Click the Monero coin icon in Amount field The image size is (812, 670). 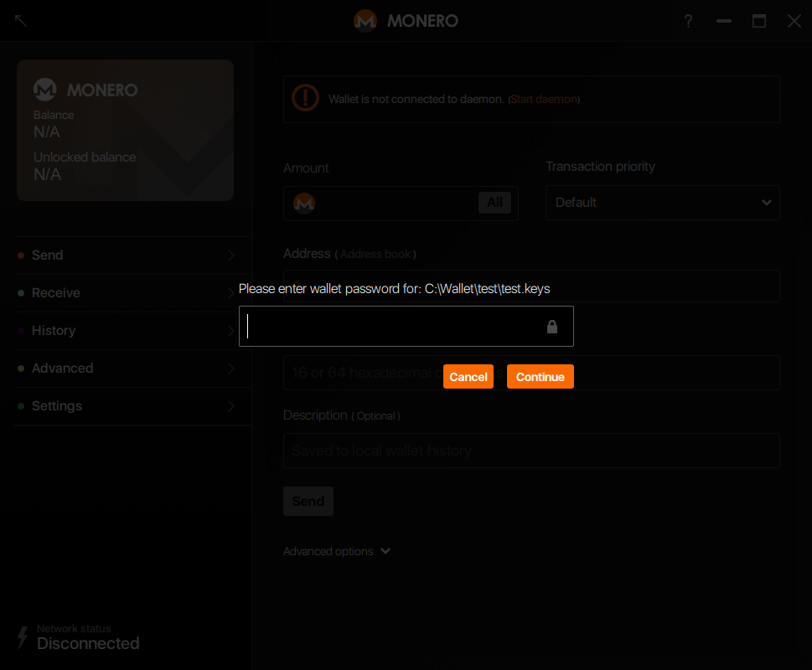tap(304, 203)
